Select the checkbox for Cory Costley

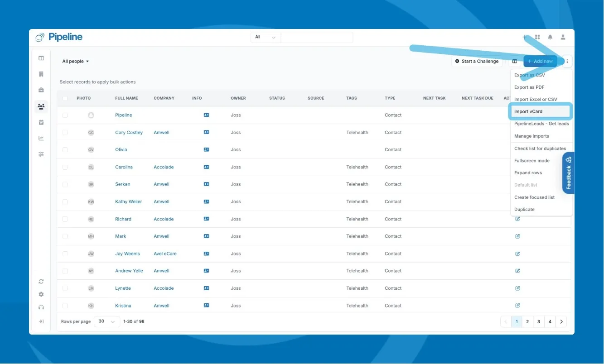pos(65,133)
